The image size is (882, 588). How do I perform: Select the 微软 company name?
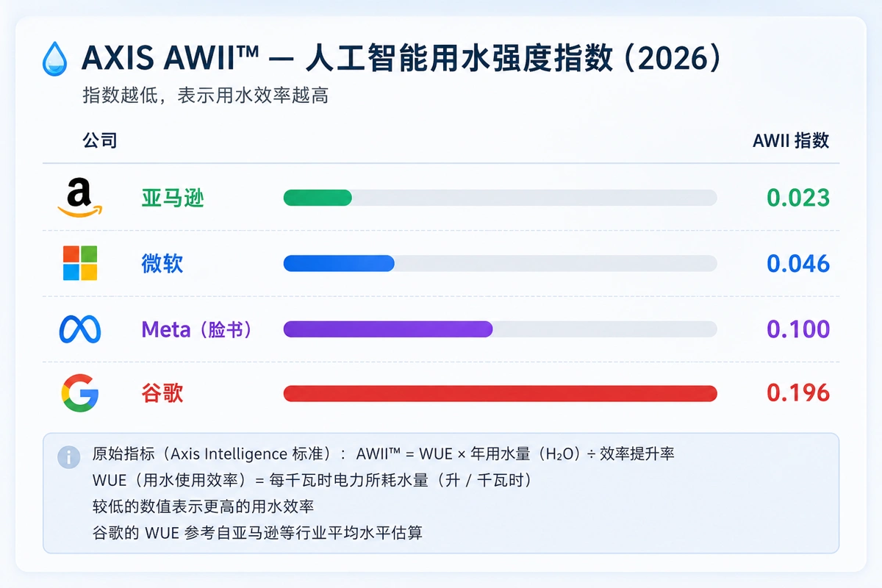pyautogui.click(x=162, y=263)
